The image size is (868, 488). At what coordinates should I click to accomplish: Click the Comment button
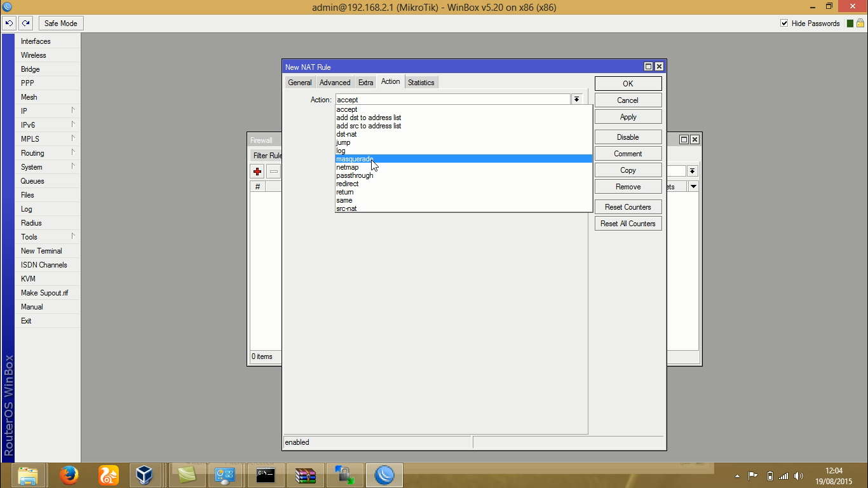(x=628, y=154)
